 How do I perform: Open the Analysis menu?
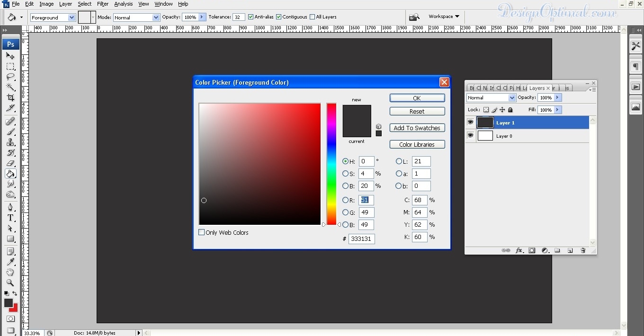[124, 4]
